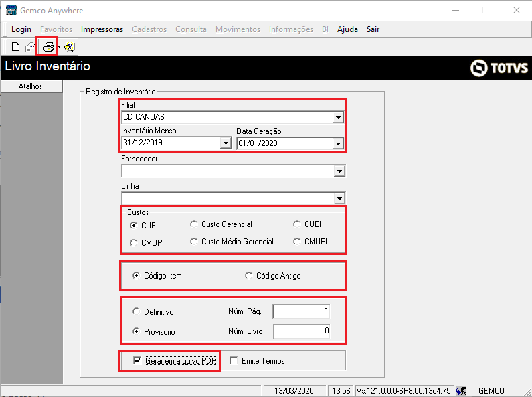Select the Provisorio radio button

pos(136,331)
